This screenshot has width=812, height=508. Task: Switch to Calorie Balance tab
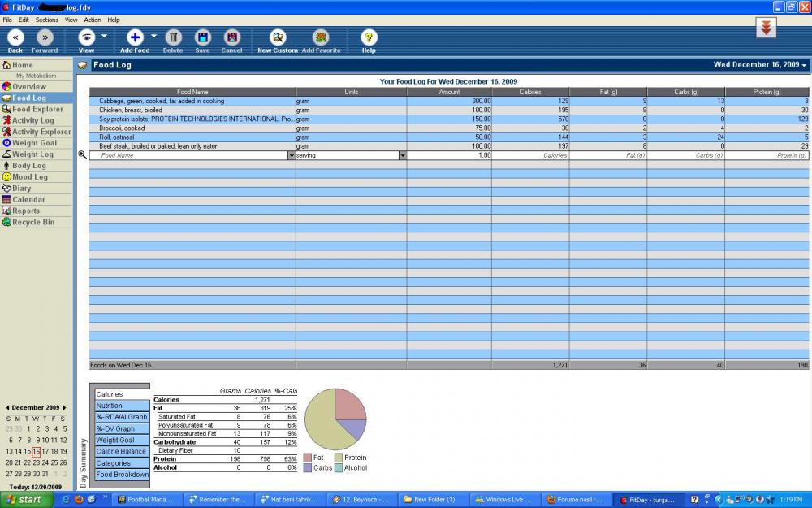(123, 451)
